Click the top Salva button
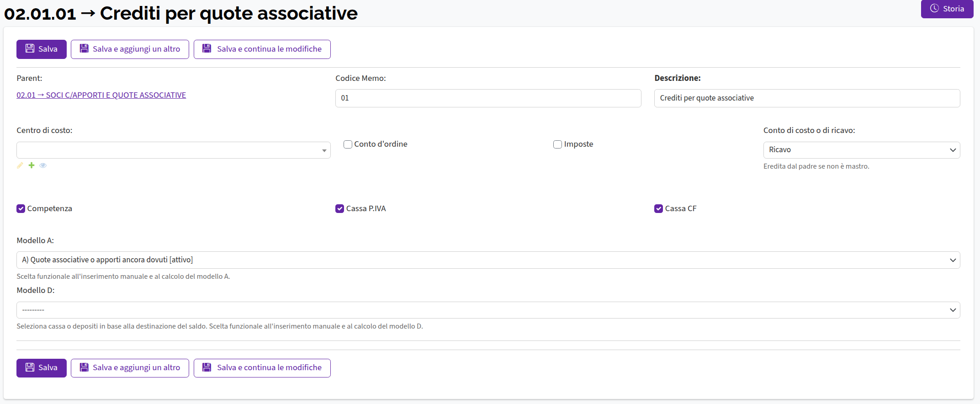The height and width of the screenshot is (404, 980). pos(42,49)
